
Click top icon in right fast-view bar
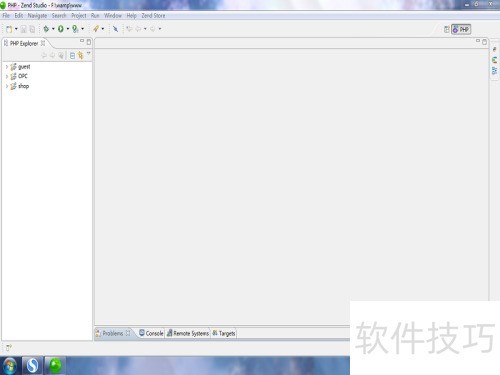[x=494, y=49]
